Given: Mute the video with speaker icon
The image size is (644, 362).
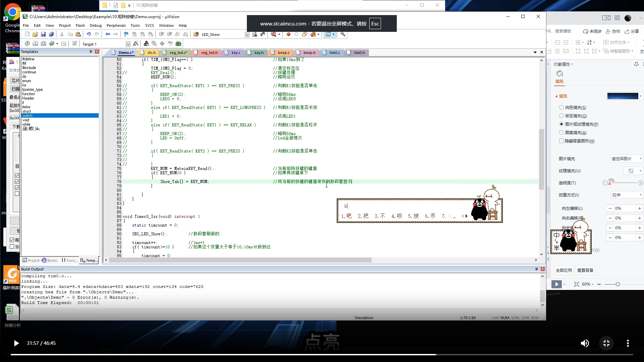Looking at the screenshot, I should (x=585, y=343).
